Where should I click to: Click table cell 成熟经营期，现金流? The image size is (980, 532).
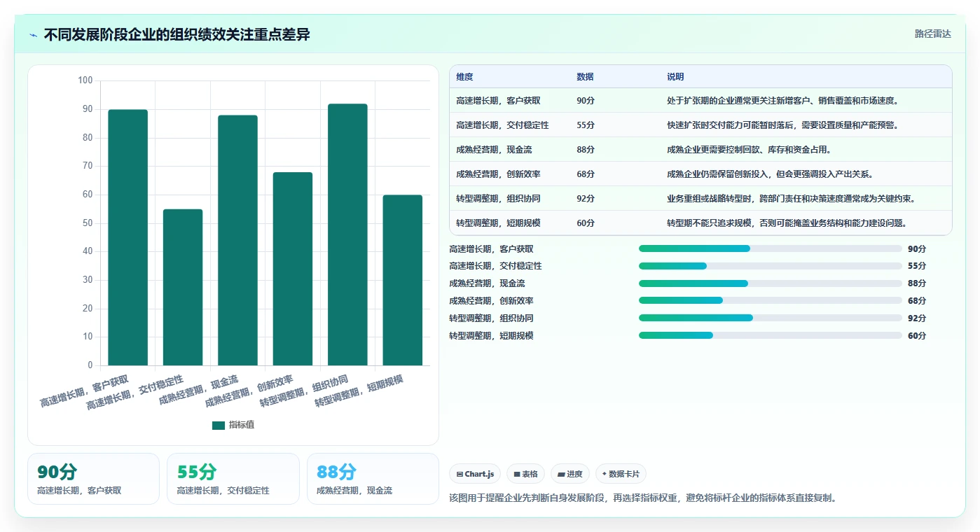point(494,150)
